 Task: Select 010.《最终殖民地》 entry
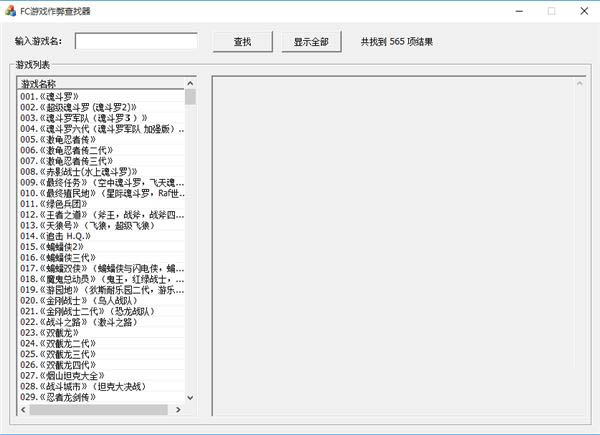tap(102, 193)
